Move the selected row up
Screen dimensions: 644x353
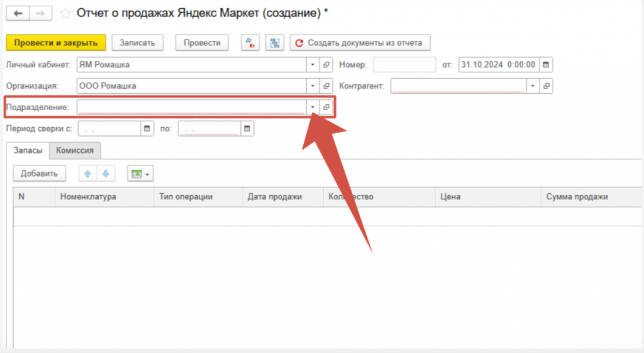[x=89, y=174]
